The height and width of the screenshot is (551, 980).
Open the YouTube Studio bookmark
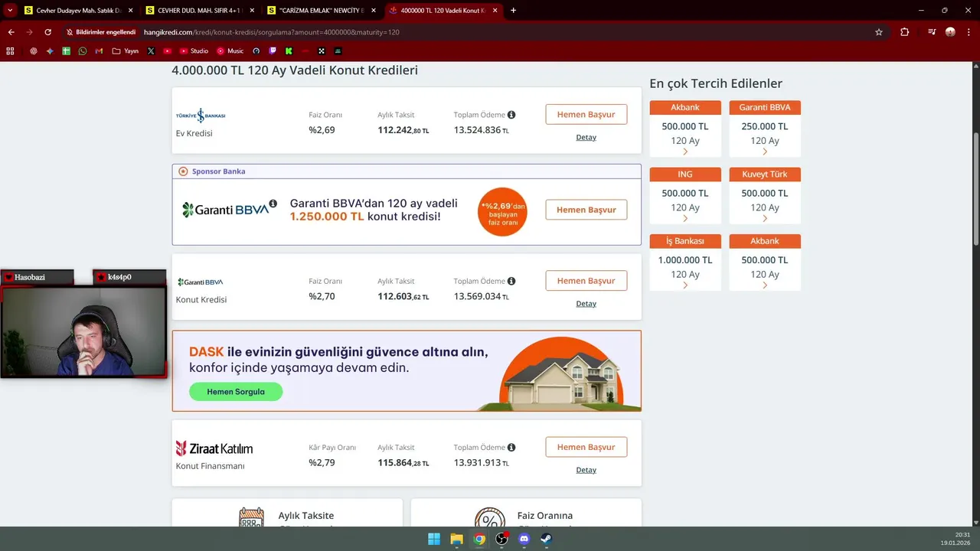[194, 51]
